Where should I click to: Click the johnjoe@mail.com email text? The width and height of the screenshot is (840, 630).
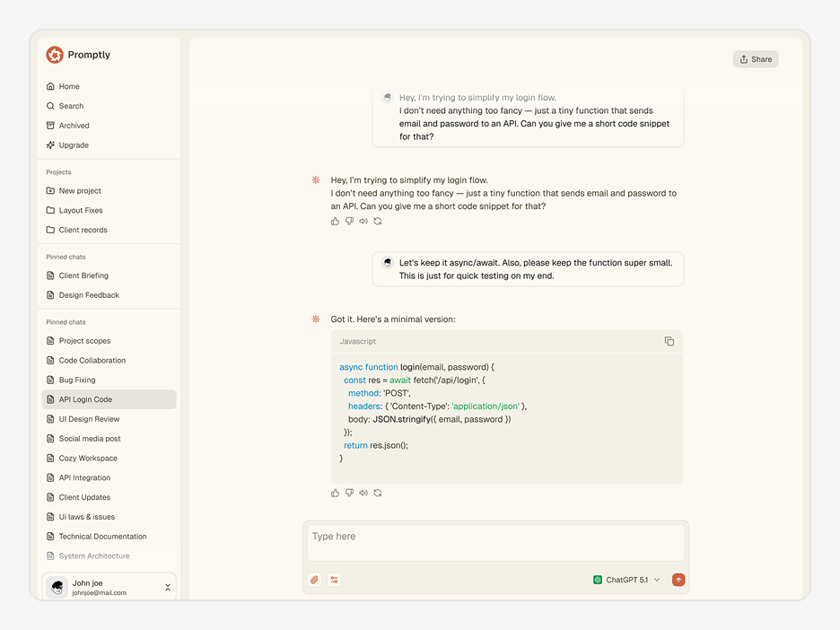click(99, 593)
